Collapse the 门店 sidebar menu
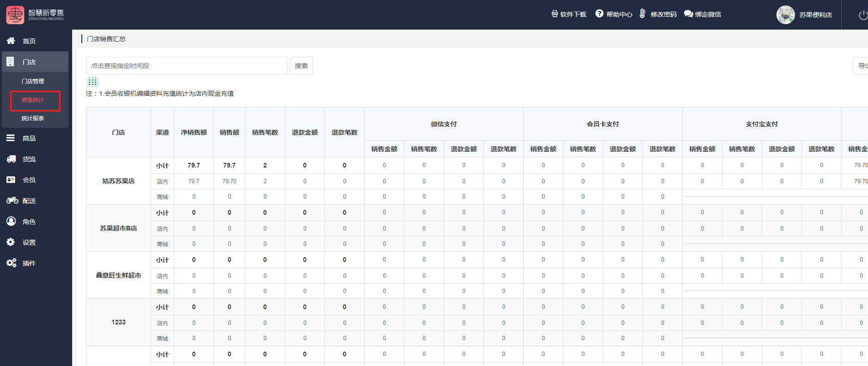Image resolution: width=868 pixels, height=366 pixels. click(x=35, y=62)
